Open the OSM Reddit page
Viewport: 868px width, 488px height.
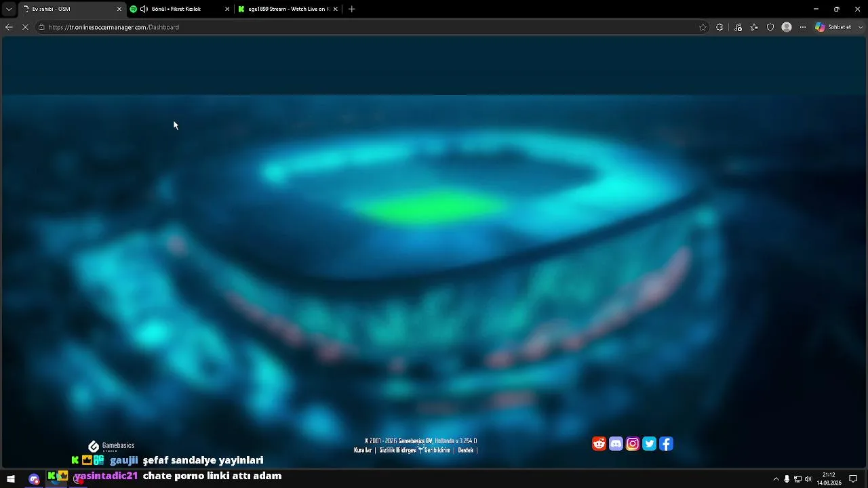599,444
